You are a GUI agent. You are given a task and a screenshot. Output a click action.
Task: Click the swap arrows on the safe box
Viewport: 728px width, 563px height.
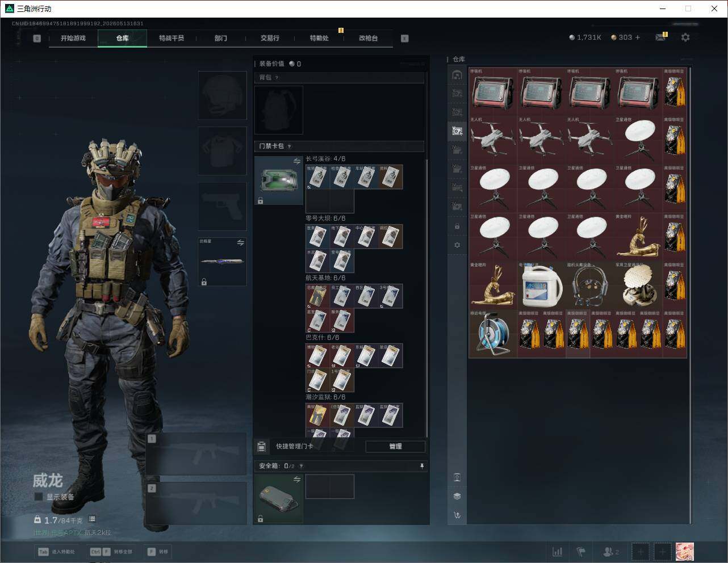(x=296, y=480)
